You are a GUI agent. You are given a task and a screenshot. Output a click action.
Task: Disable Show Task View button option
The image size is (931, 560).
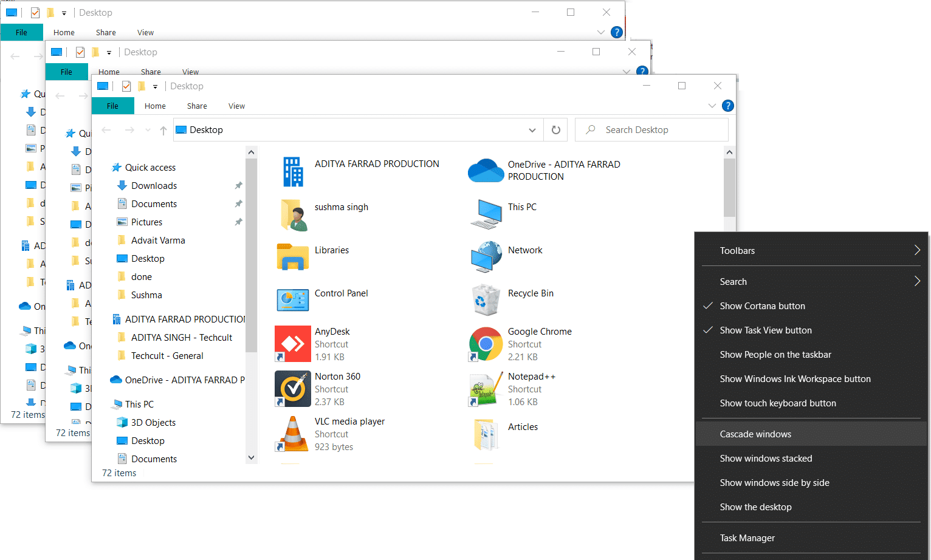(x=765, y=330)
